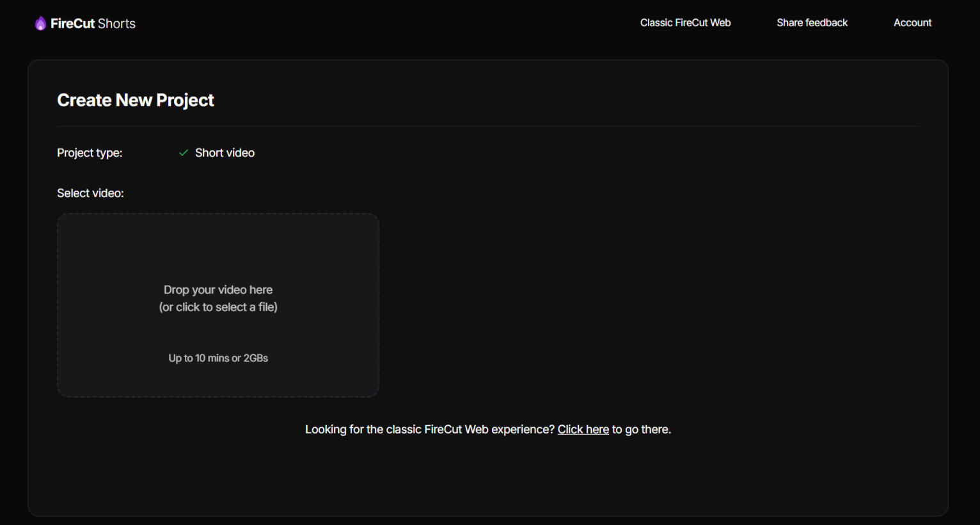This screenshot has height=525, width=980.
Task: Click the 'Create New Project' heading
Action: (136, 101)
